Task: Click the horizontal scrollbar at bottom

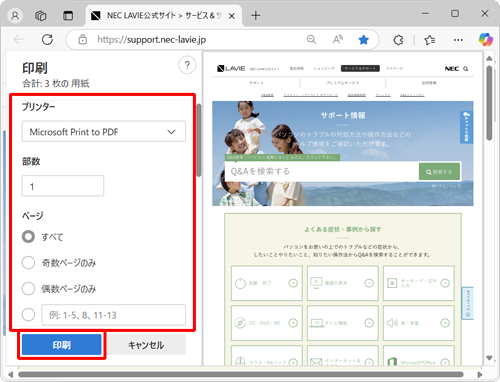Action: [x=241, y=374]
